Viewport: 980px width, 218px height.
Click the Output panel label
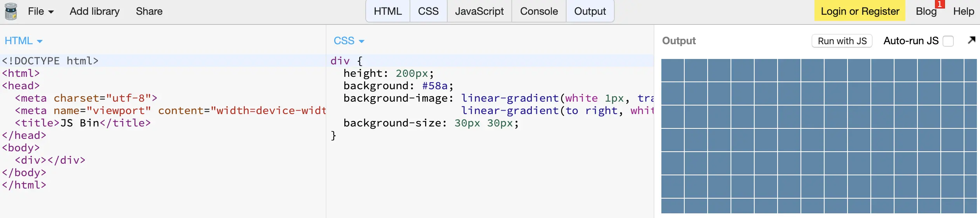(x=679, y=41)
